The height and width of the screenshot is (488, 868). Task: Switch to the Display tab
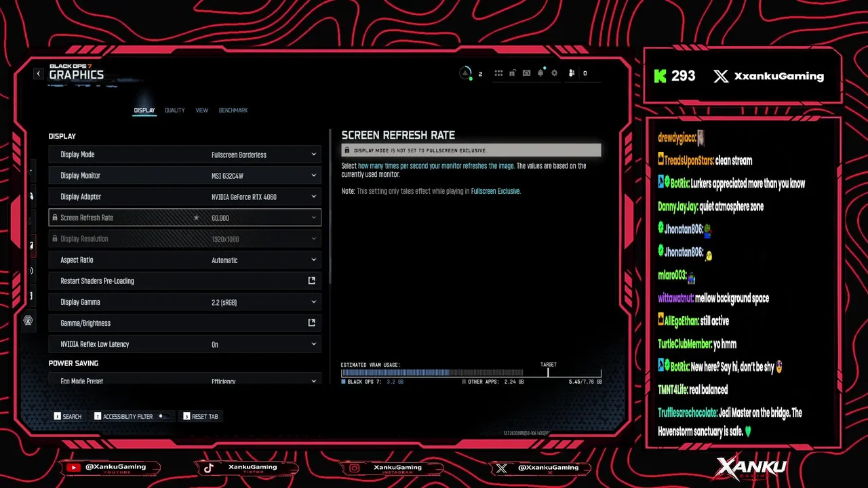coord(144,110)
